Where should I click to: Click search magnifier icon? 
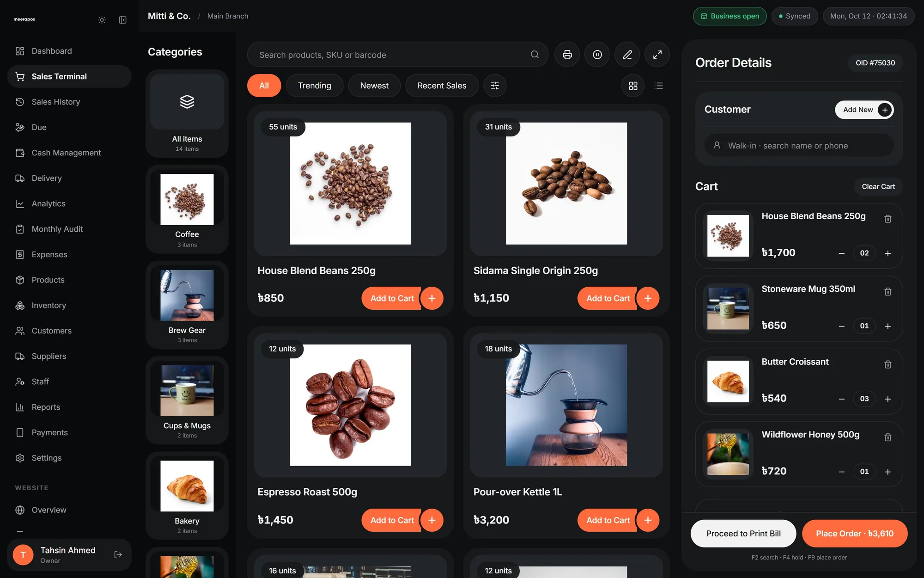click(535, 55)
